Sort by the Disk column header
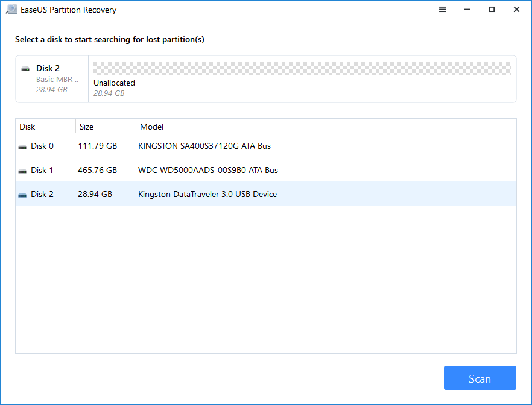Viewport: 532px width, 405px height. click(27, 127)
